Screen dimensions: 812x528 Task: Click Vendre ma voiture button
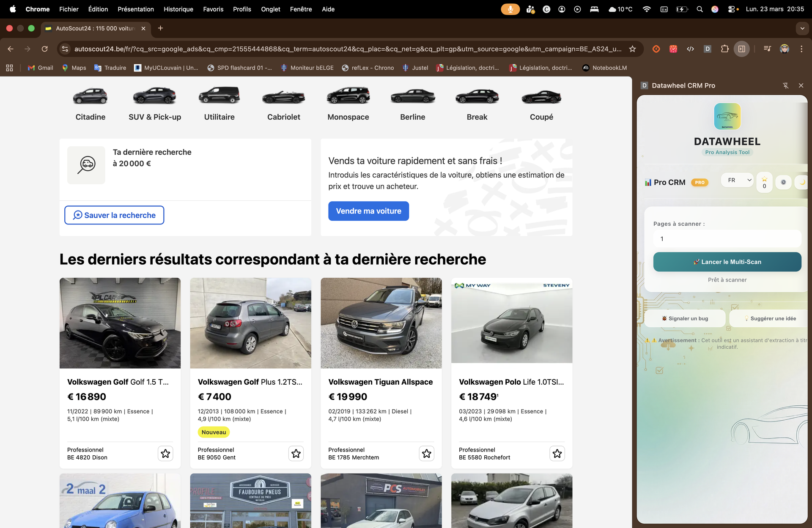click(x=368, y=211)
